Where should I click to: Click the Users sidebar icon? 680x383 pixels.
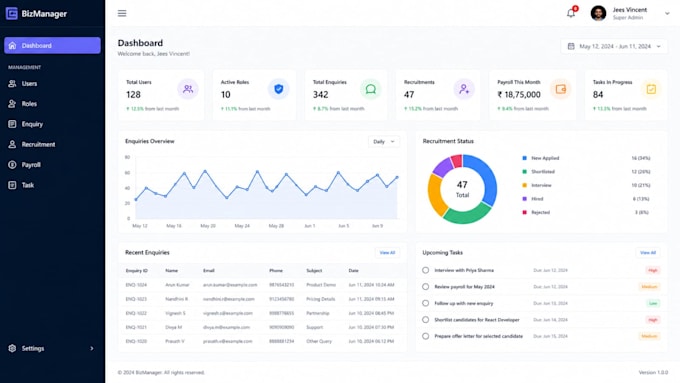point(12,84)
